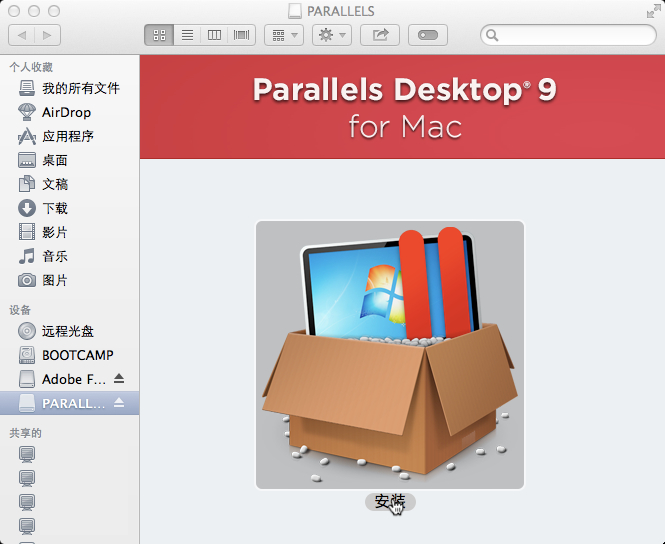Open the 音乐 folder

coord(70,256)
